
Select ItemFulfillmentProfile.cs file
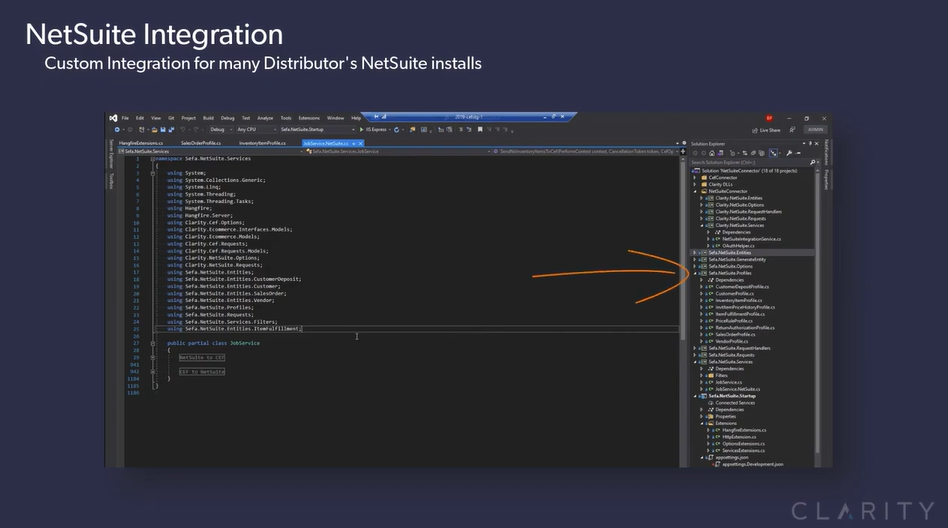[740, 314]
